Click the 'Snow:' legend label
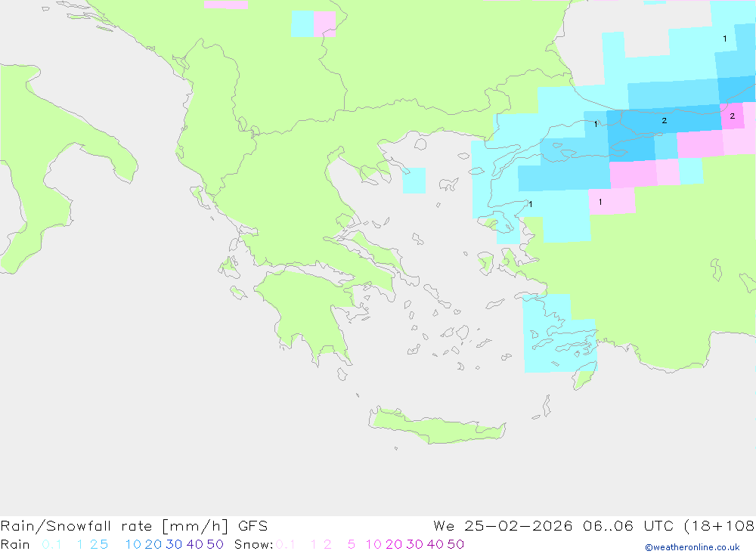This screenshot has height=554, width=756. coord(253,544)
